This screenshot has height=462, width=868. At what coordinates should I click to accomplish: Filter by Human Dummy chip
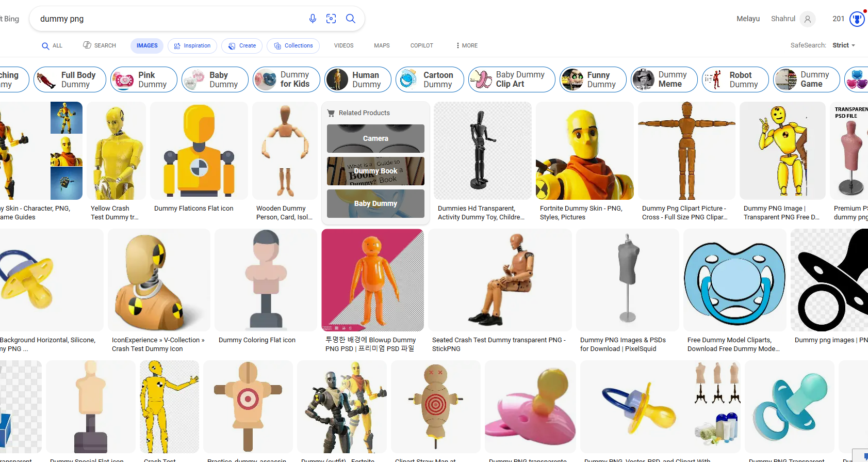pos(357,79)
